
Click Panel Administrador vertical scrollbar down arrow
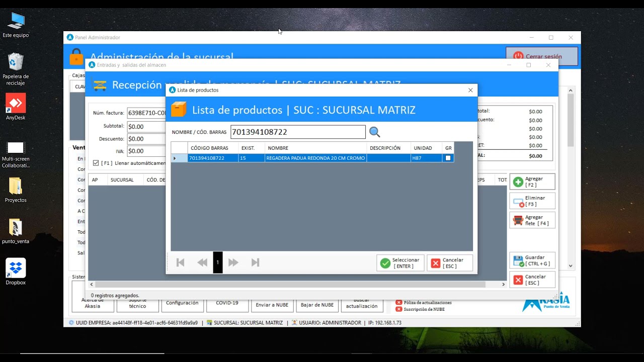(571, 266)
